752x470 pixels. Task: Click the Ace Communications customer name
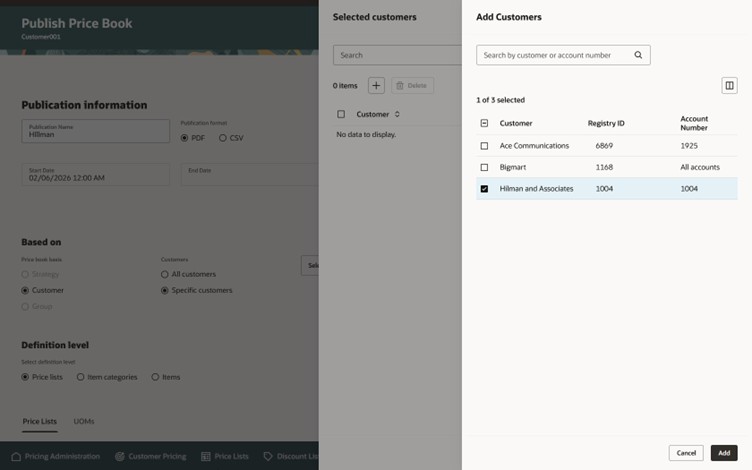pyautogui.click(x=534, y=146)
